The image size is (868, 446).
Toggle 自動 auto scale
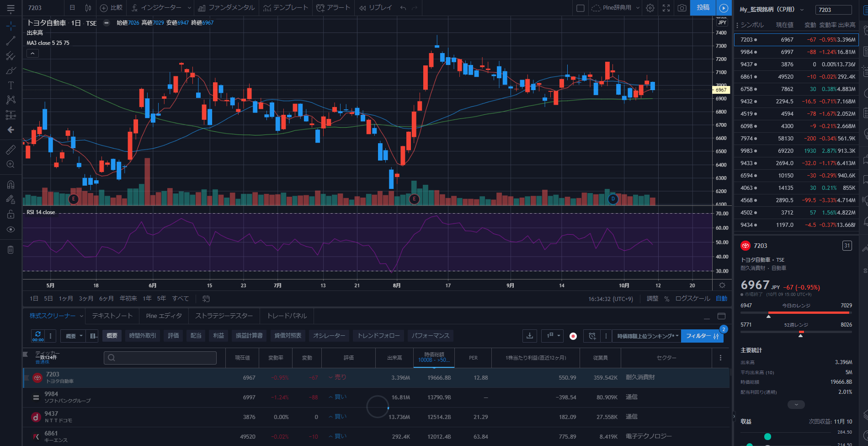722,299
